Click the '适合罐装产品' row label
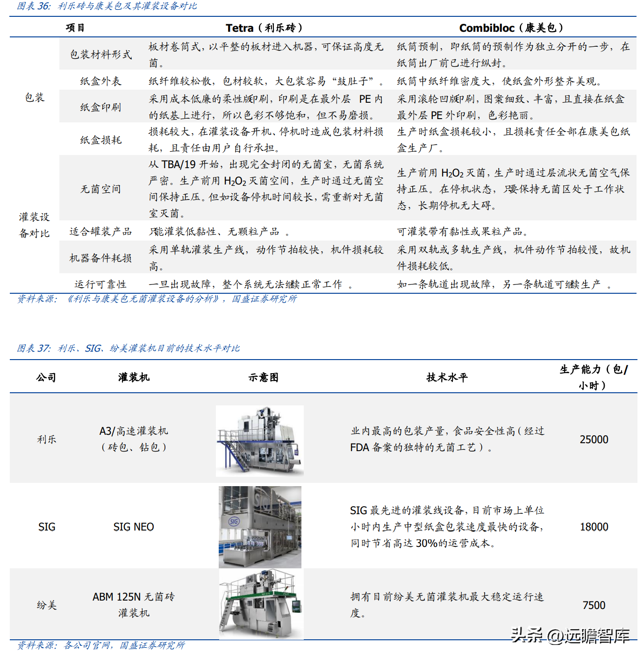 100,232
